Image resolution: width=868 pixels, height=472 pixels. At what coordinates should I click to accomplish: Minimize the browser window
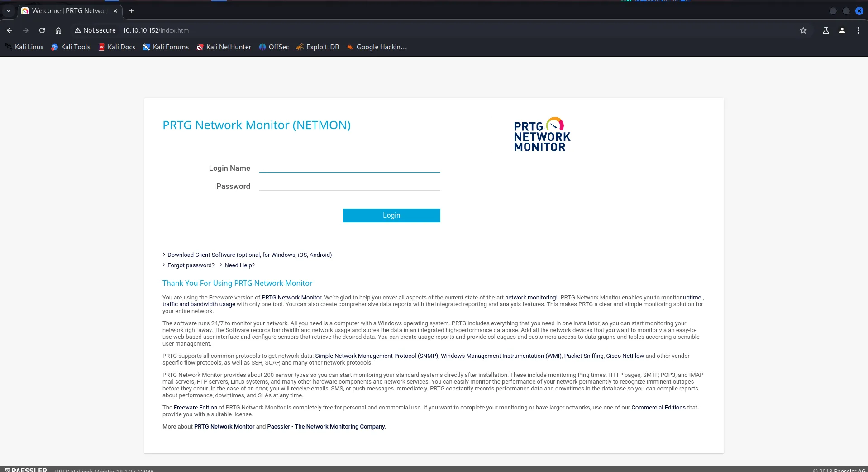pyautogui.click(x=833, y=11)
